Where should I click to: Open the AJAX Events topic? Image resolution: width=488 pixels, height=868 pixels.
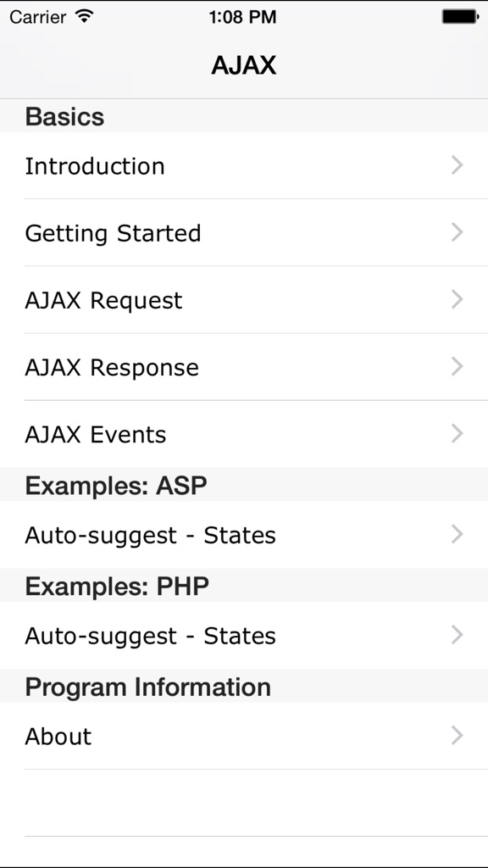coord(96,434)
